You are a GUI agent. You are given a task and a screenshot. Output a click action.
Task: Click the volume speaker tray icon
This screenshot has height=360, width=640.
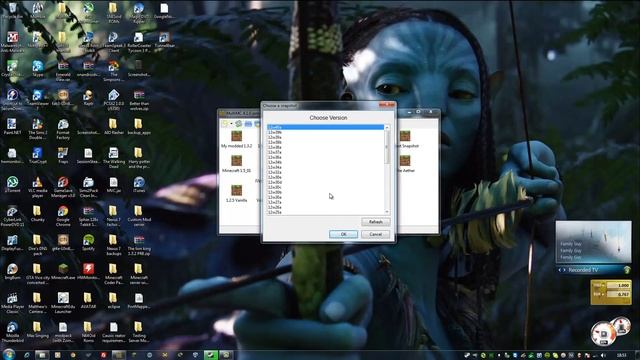[603, 355]
